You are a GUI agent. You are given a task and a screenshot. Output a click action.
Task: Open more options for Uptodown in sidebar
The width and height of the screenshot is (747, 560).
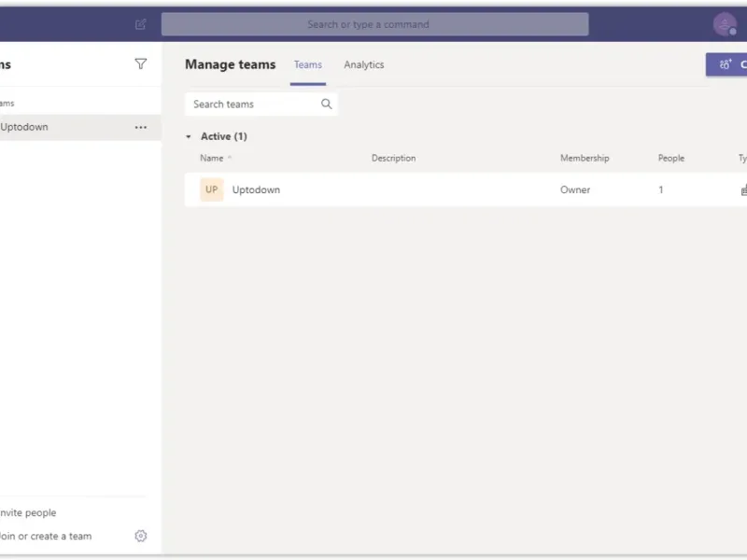pyautogui.click(x=141, y=127)
